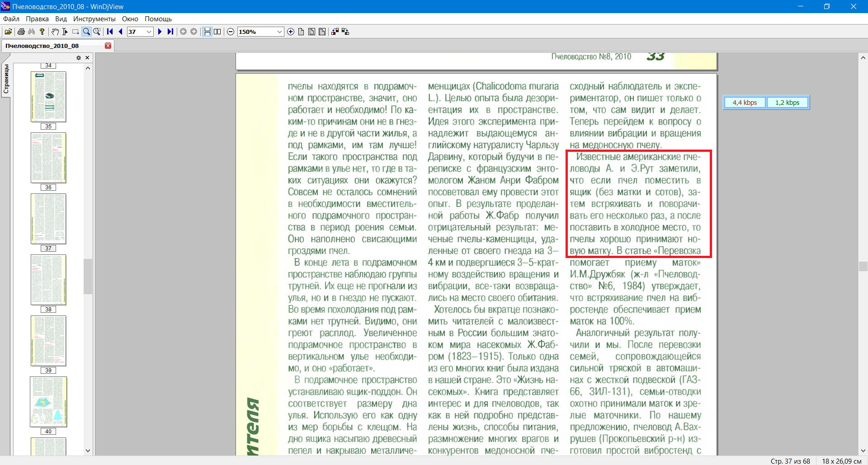Toggle facing pages layout mode

(x=217, y=32)
